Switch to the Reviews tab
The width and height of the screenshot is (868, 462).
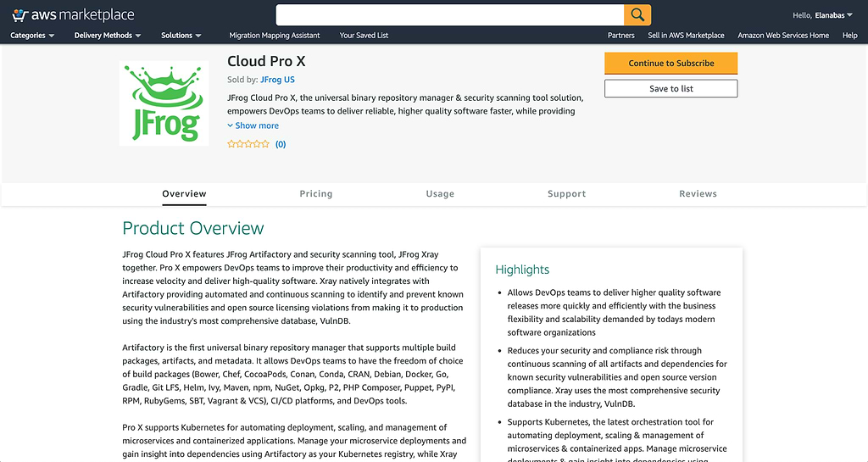pos(698,193)
